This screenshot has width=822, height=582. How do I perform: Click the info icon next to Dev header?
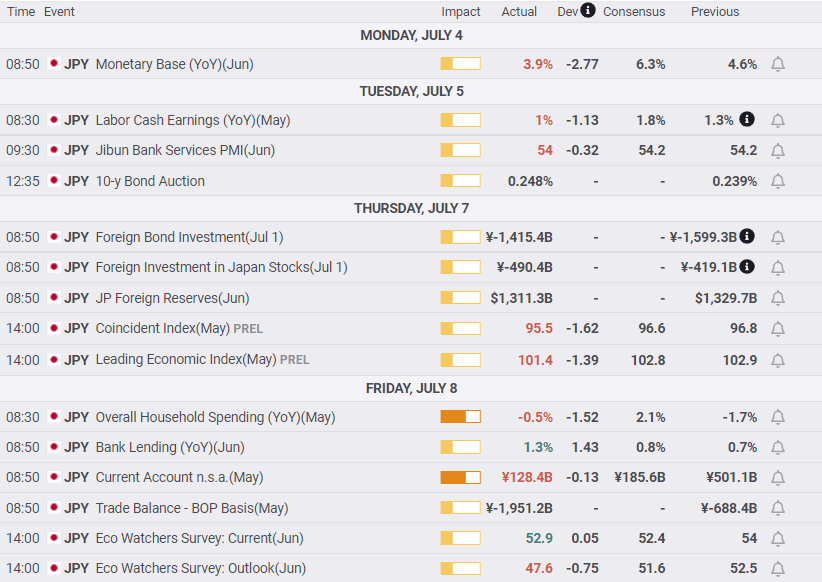click(x=588, y=11)
